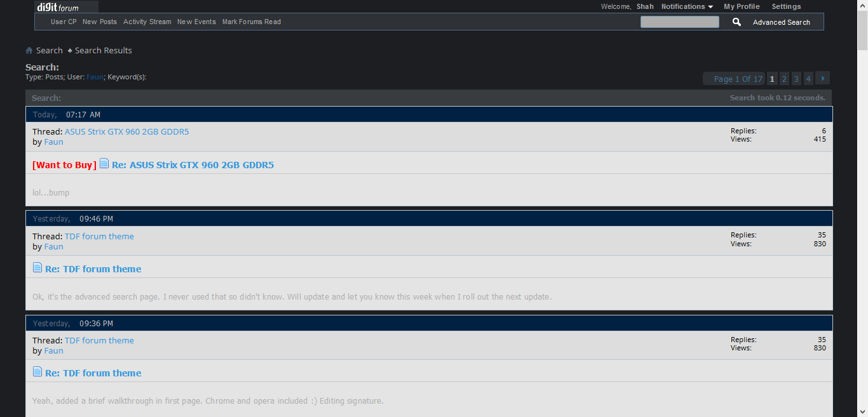868x417 pixels.
Task: Open the Page 1 Of 17 page jump
Action: click(x=737, y=79)
